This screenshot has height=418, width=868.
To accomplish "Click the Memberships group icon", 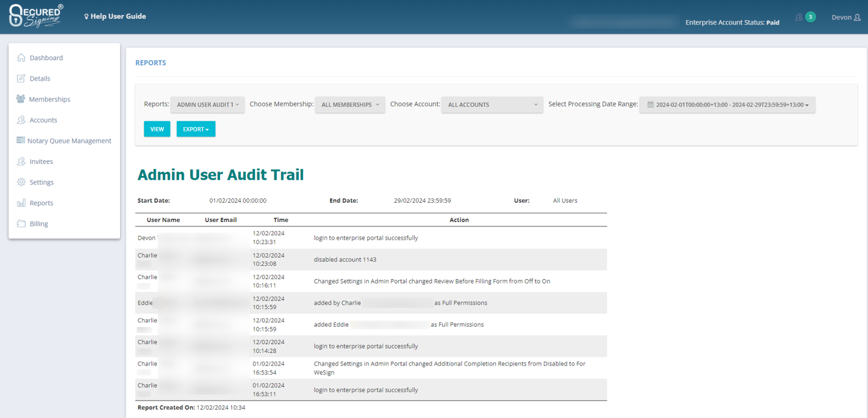I will pyautogui.click(x=21, y=99).
